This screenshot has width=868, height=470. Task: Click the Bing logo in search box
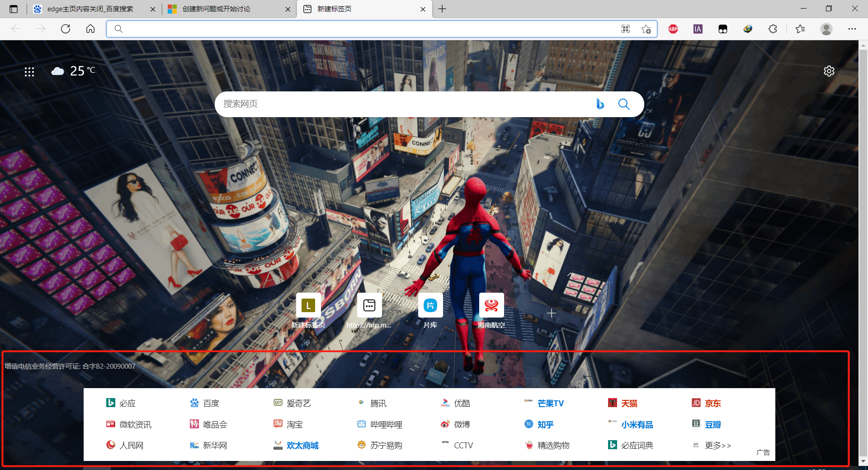tap(600, 104)
